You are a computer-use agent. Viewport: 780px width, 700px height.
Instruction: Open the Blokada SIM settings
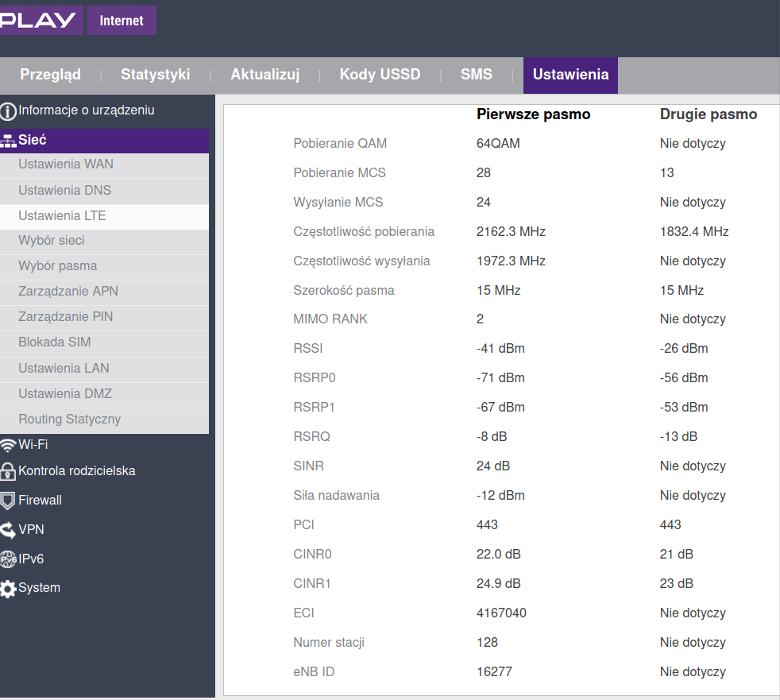coord(56,343)
